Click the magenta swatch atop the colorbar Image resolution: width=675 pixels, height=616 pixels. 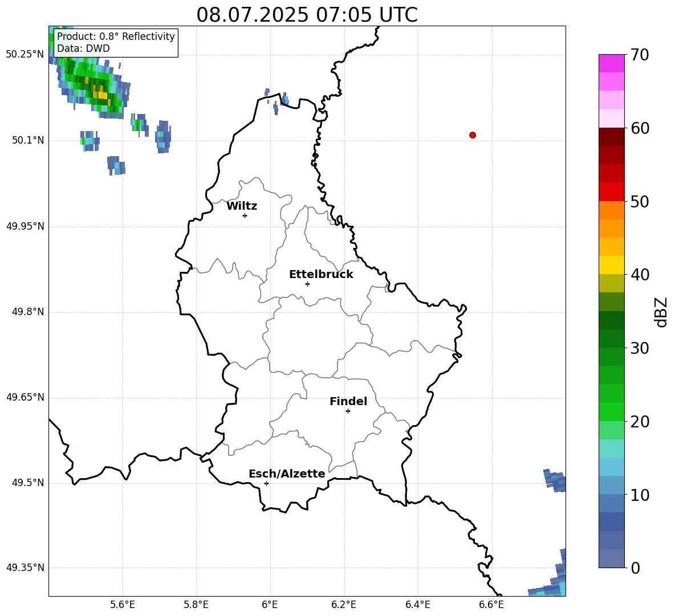611,64
